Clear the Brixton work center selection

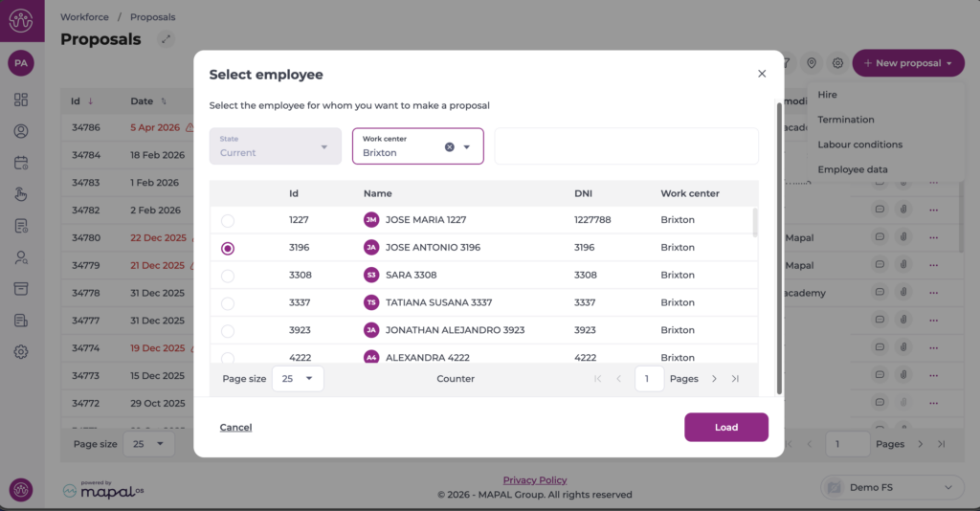pyautogui.click(x=449, y=146)
